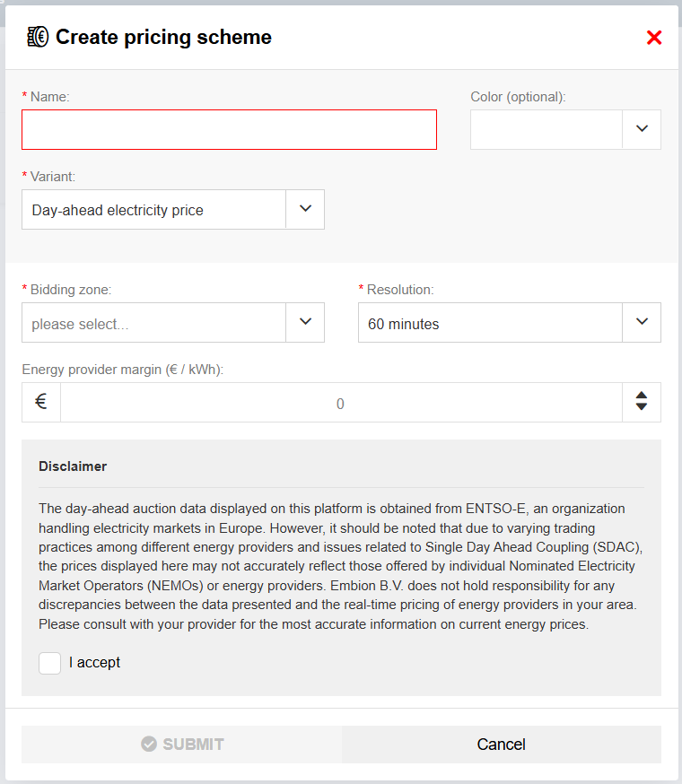682x784 pixels.
Task: Open the Variant dropdown showing Day-ahead electricity price
Action: [x=153, y=210]
